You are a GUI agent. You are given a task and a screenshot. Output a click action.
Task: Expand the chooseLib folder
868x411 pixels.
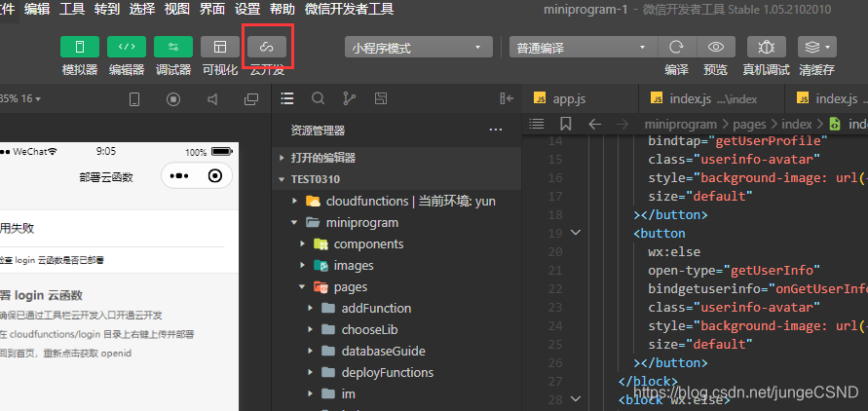click(x=396, y=330)
